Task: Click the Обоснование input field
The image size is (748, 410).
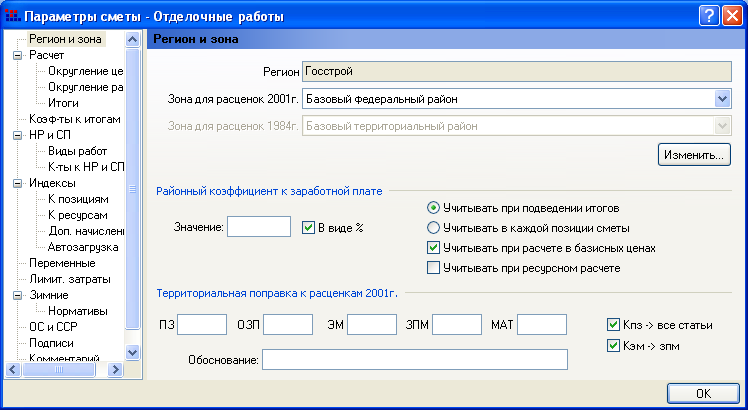Action: coord(415,360)
